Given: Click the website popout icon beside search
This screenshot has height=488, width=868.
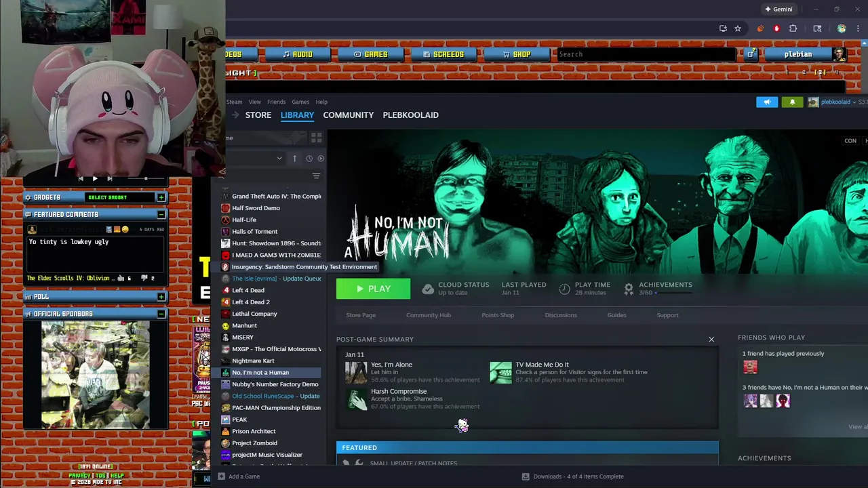Looking at the screenshot, I should click(751, 54).
